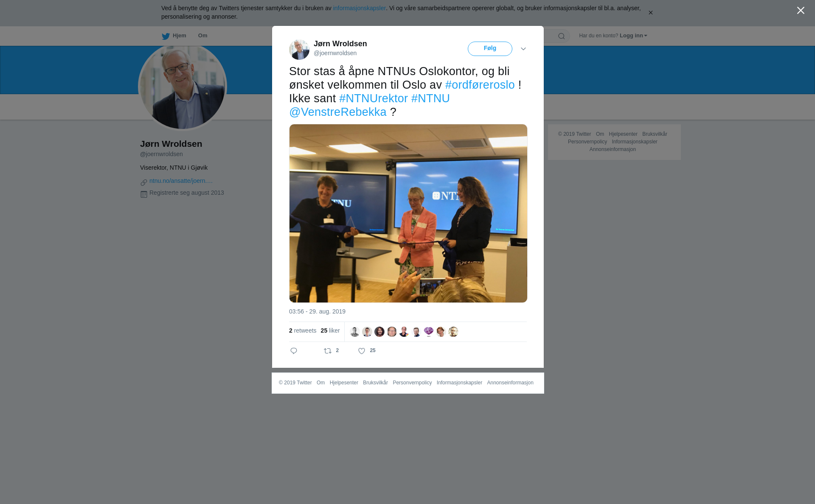Click the Twitter bird Hjem icon

point(166,36)
